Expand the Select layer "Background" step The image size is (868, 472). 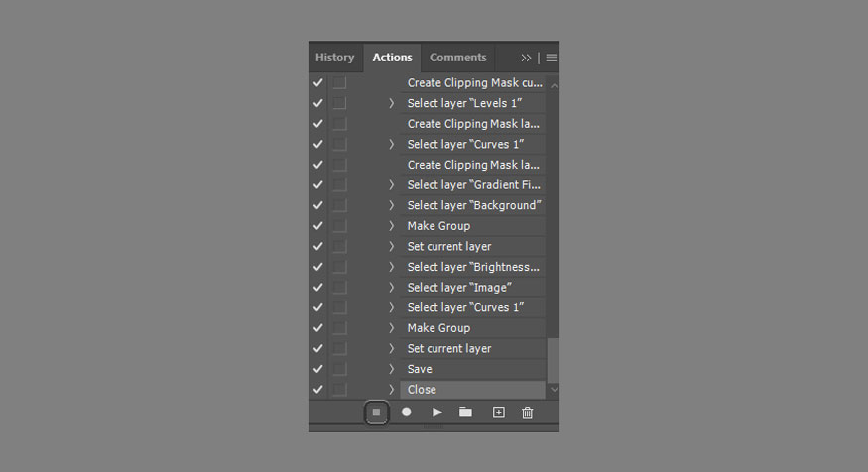[391, 205]
